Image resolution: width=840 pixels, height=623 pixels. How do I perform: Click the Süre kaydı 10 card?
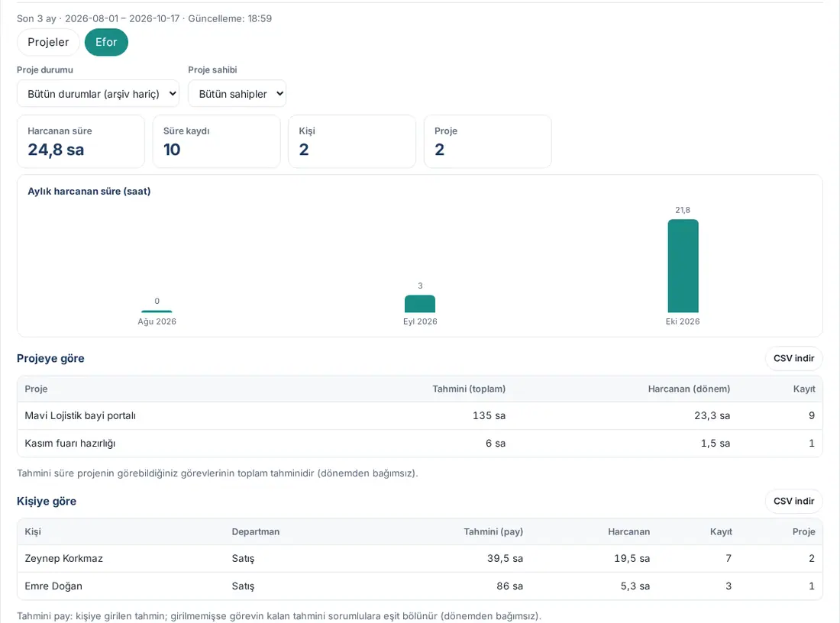(x=216, y=141)
